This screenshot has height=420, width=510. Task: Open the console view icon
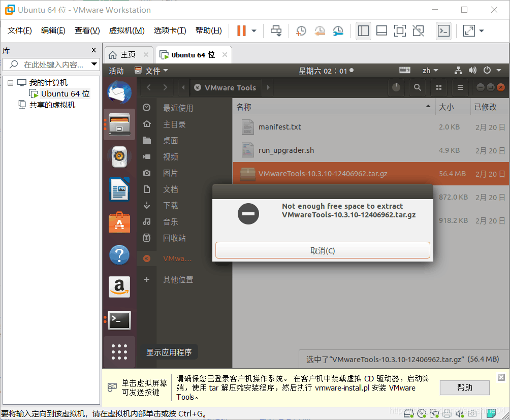point(443,31)
